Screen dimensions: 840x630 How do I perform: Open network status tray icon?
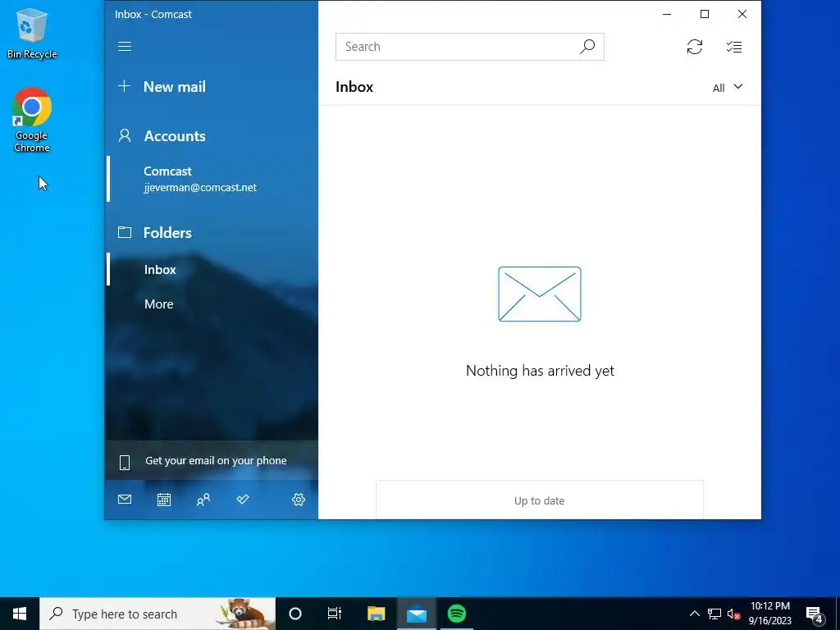[714, 614]
